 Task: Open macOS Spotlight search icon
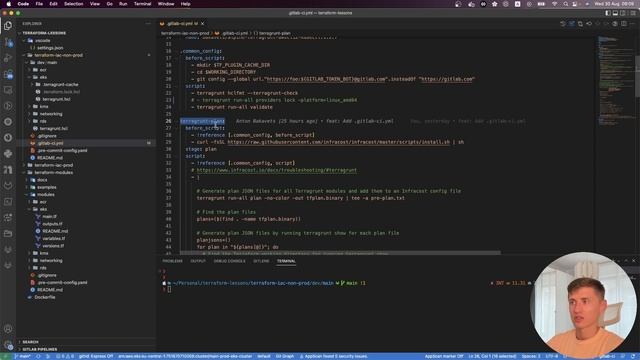[566, 4]
